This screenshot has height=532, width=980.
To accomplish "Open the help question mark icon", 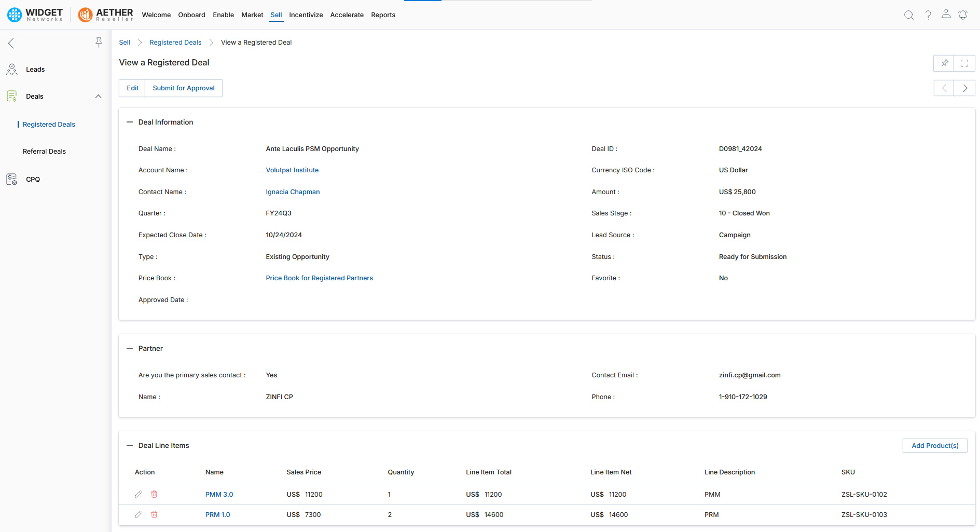I will pyautogui.click(x=928, y=15).
